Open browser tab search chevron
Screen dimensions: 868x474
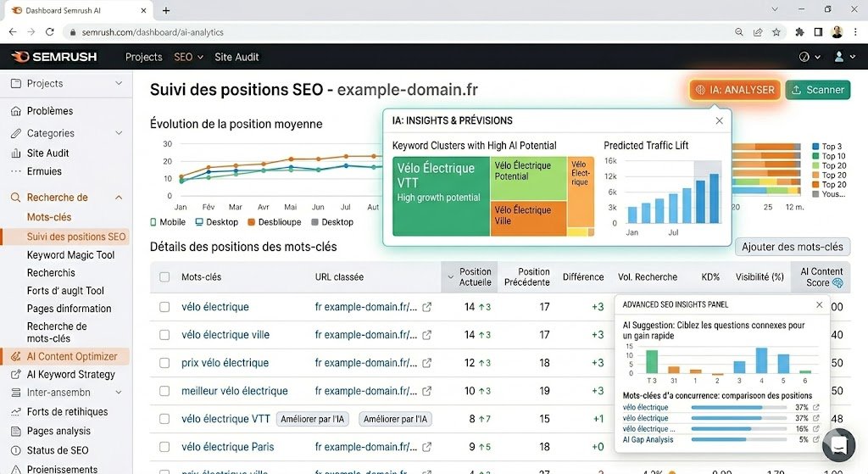click(775, 9)
